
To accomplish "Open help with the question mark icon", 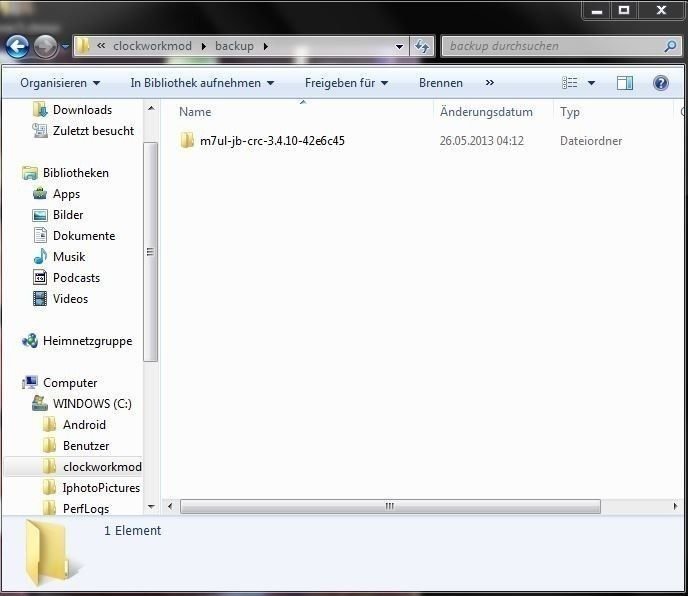I will [661, 83].
